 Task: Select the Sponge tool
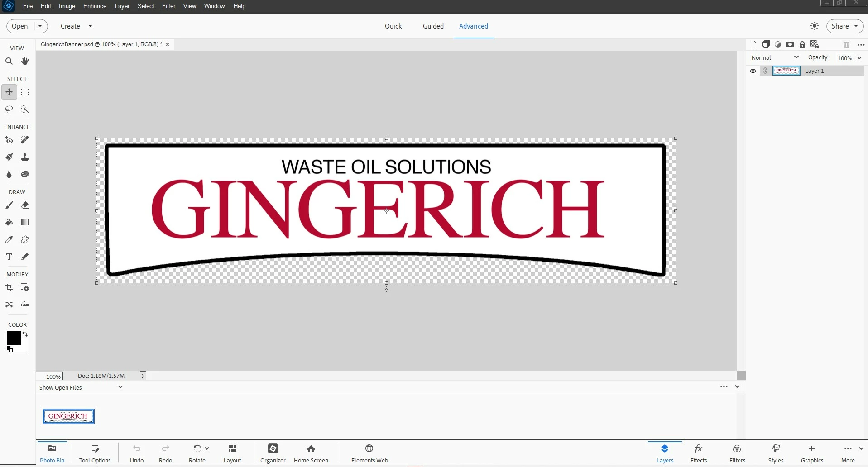click(x=25, y=174)
